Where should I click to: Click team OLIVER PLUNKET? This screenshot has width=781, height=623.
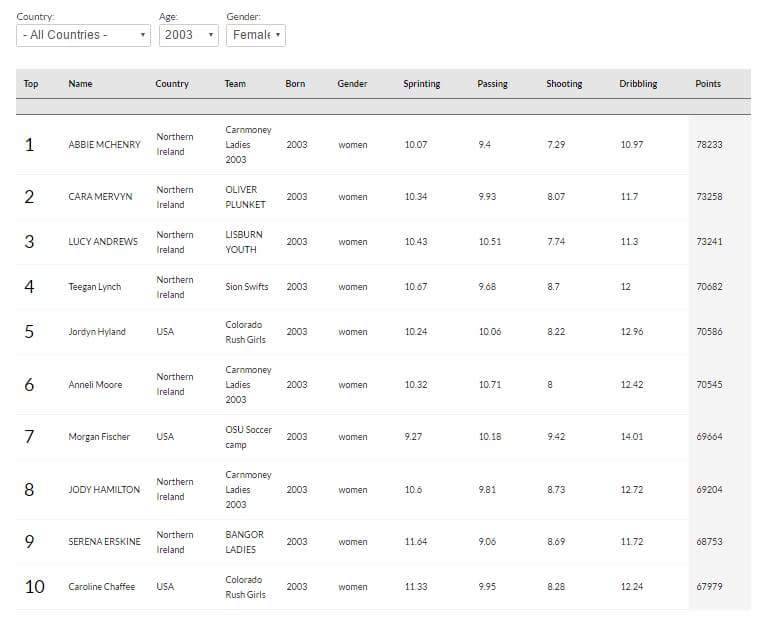(246, 197)
